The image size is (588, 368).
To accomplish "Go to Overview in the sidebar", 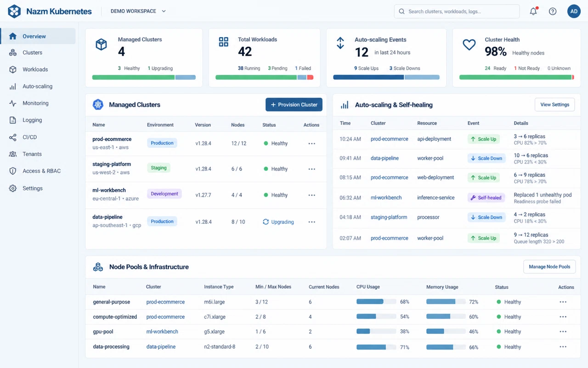I will [x=38, y=36].
